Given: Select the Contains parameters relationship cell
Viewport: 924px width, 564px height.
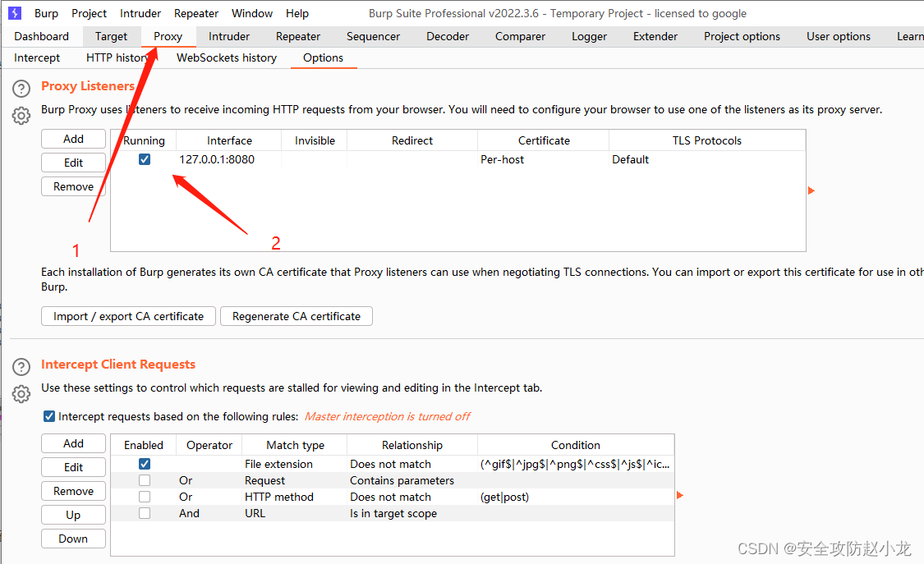Looking at the screenshot, I should pos(412,480).
